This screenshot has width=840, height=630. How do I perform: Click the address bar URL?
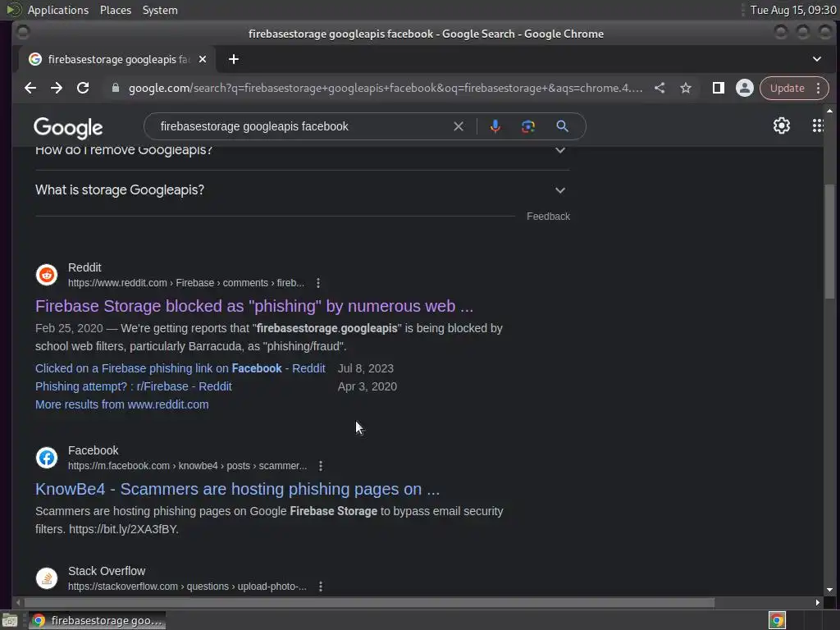[386, 88]
